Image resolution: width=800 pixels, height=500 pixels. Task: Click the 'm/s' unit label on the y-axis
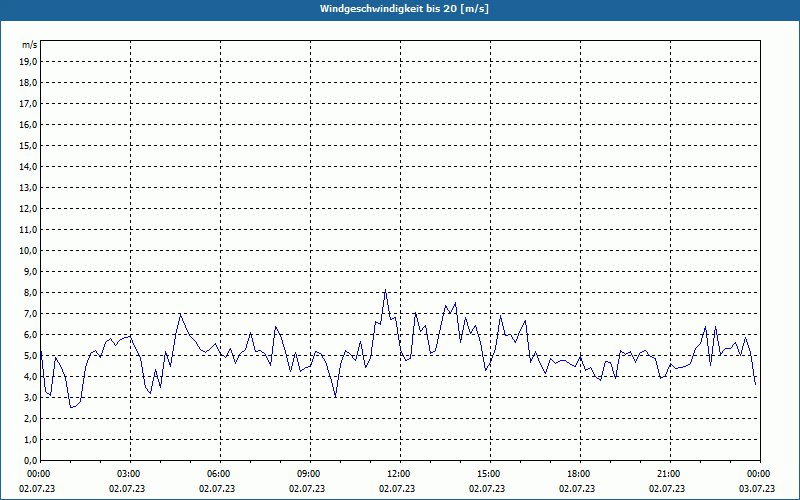point(30,45)
